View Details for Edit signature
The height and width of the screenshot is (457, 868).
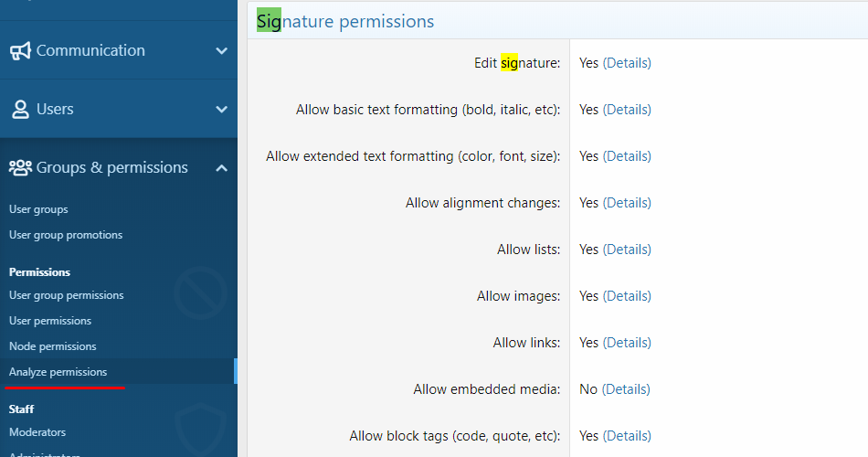pyautogui.click(x=627, y=63)
